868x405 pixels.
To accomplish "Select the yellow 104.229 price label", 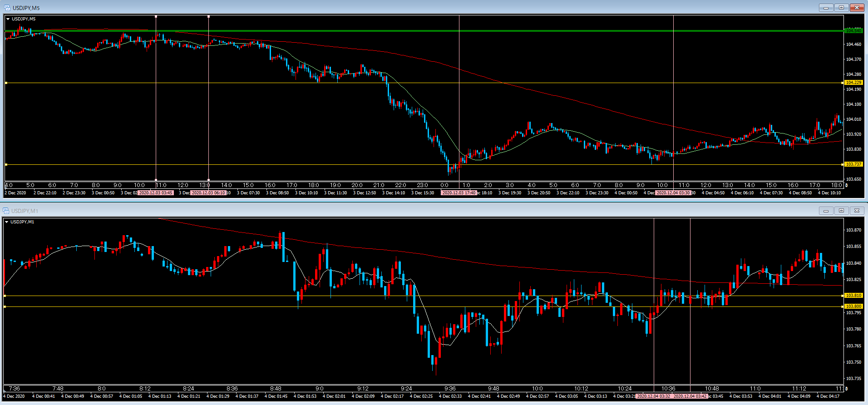I will (x=853, y=83).
